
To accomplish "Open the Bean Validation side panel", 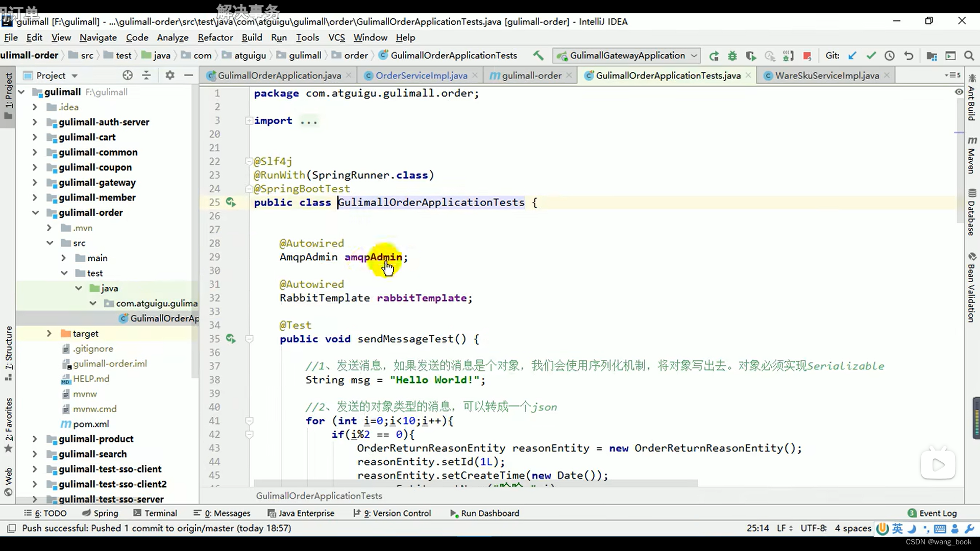I will point(972,287).
